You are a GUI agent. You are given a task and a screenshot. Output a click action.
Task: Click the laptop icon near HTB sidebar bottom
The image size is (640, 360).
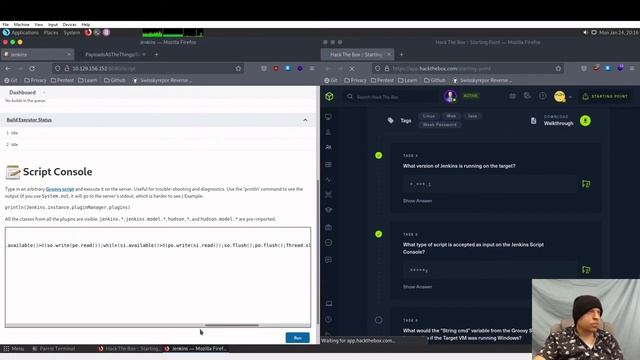[x=329, y=303]
